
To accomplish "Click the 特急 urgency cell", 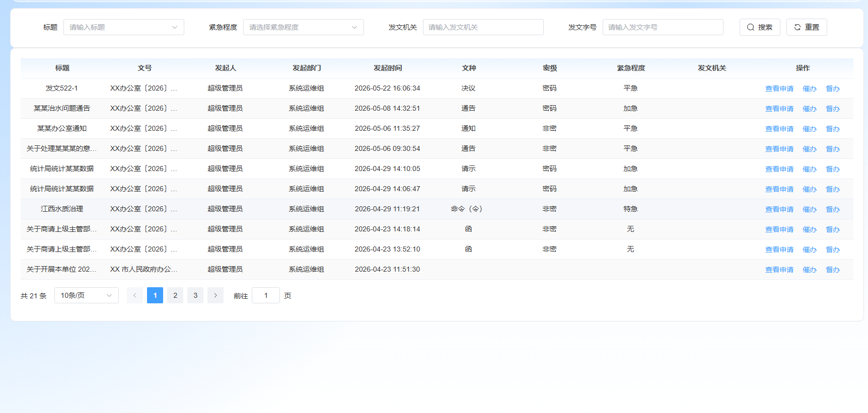I will point(630,209).
